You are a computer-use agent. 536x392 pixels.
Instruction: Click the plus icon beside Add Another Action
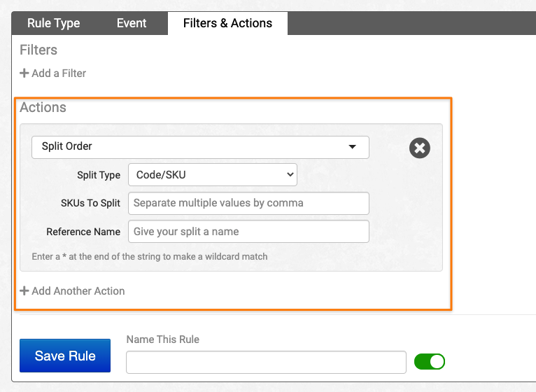(24, 291)
